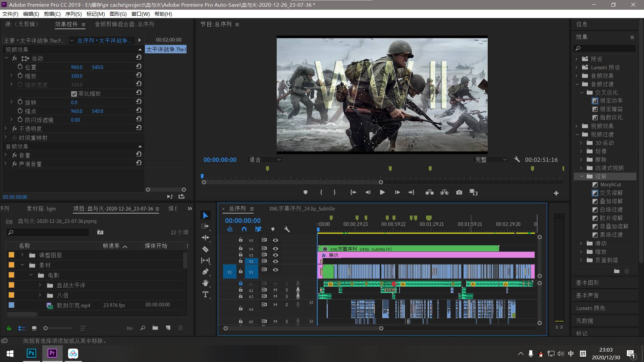Viewport: 644px width, 362px height.
Task: Open Photoshop from the taskbar
Action: (31, 353)
